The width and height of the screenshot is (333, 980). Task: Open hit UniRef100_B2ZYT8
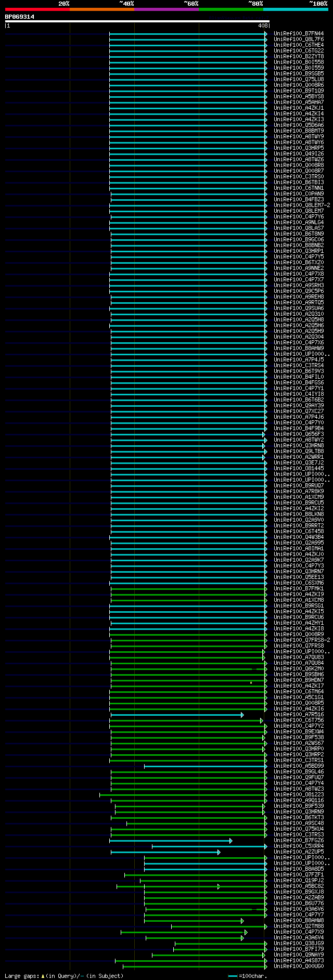point(299,57)
